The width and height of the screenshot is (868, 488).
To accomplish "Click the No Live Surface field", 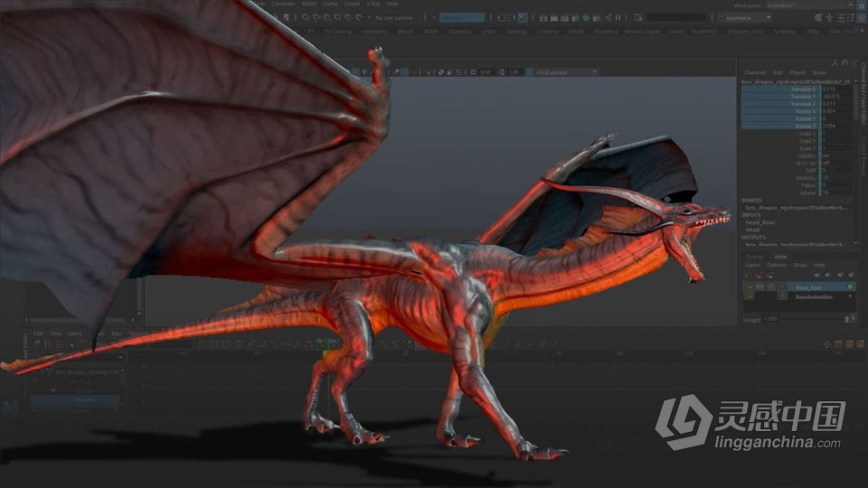I will 394,18.
